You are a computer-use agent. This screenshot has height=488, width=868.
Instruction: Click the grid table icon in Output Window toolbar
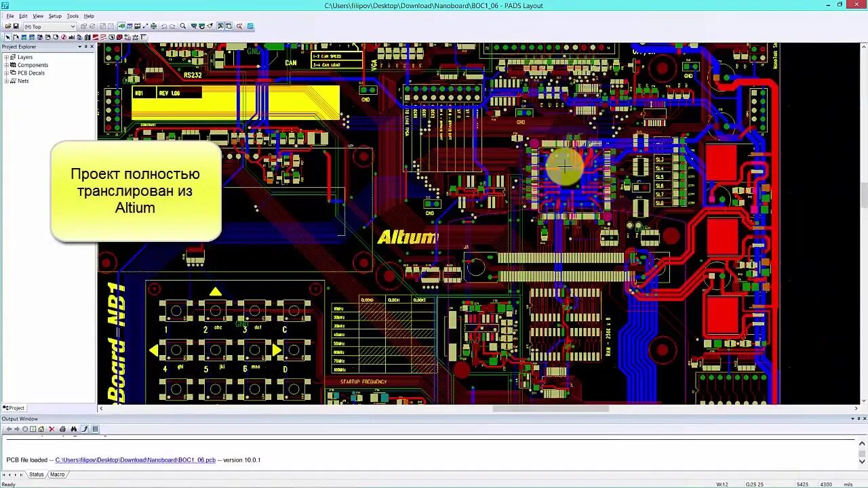point(95,429)
